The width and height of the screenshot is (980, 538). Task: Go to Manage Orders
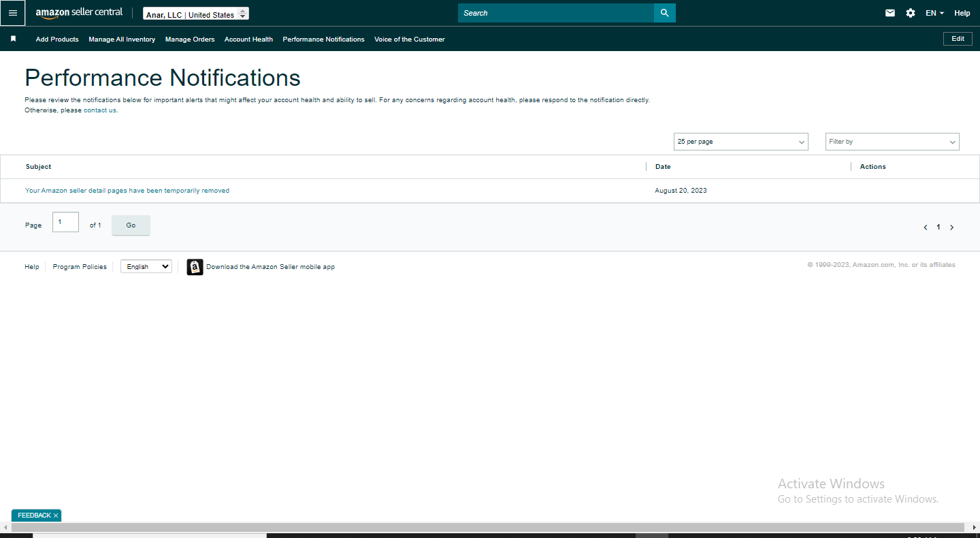[190, 39]
